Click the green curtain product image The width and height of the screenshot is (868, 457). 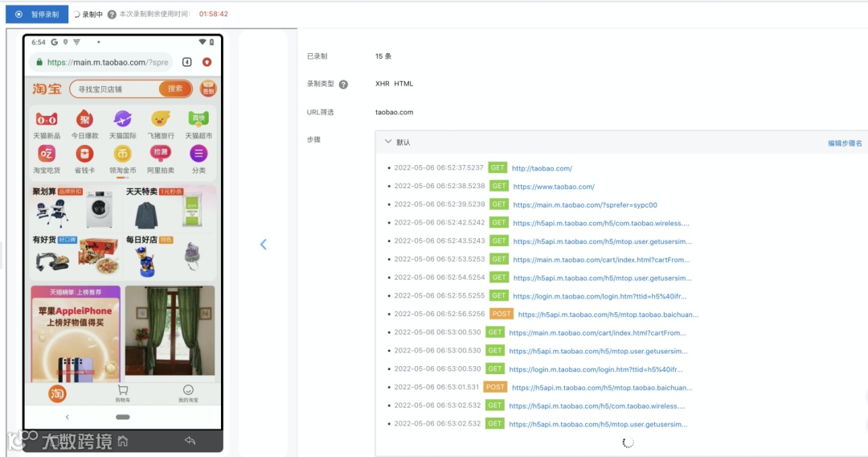coord(170,331)
